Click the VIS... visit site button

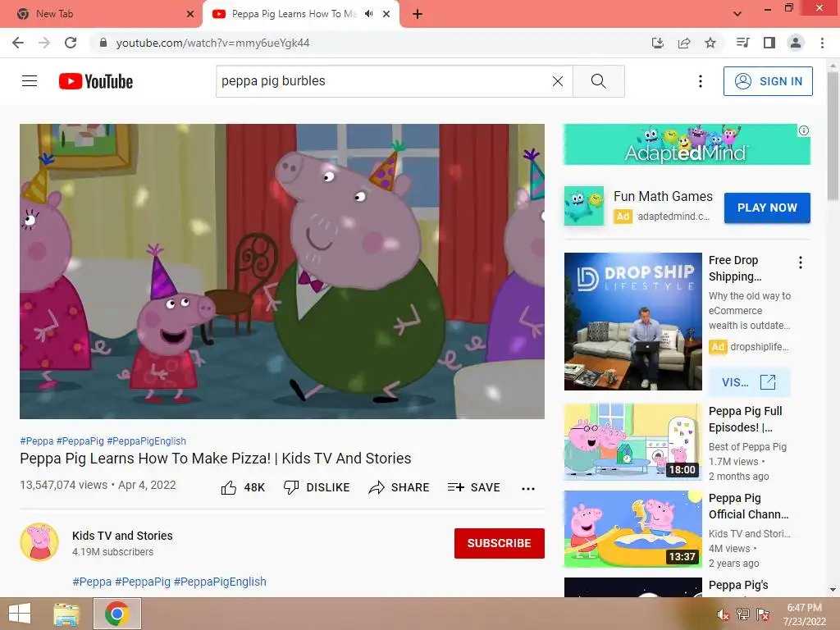(749, 382)
